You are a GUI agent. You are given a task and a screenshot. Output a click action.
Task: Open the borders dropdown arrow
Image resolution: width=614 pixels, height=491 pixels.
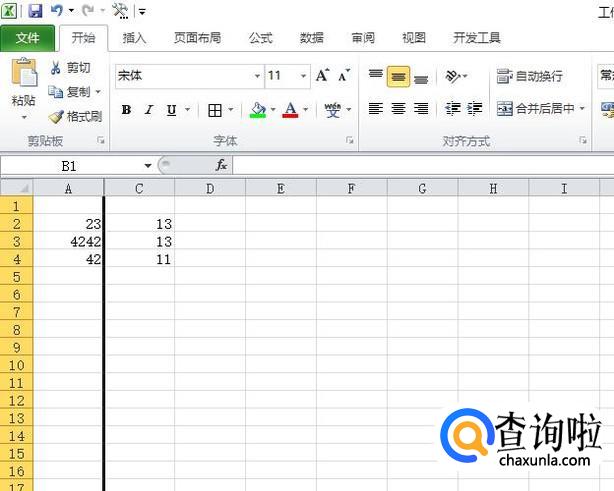coord(231,110)
